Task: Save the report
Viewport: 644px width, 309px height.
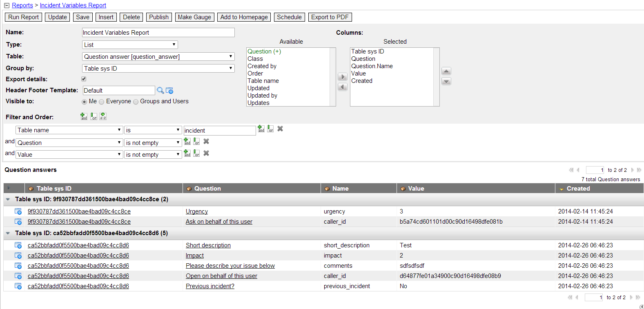Action: pos(82,17)
